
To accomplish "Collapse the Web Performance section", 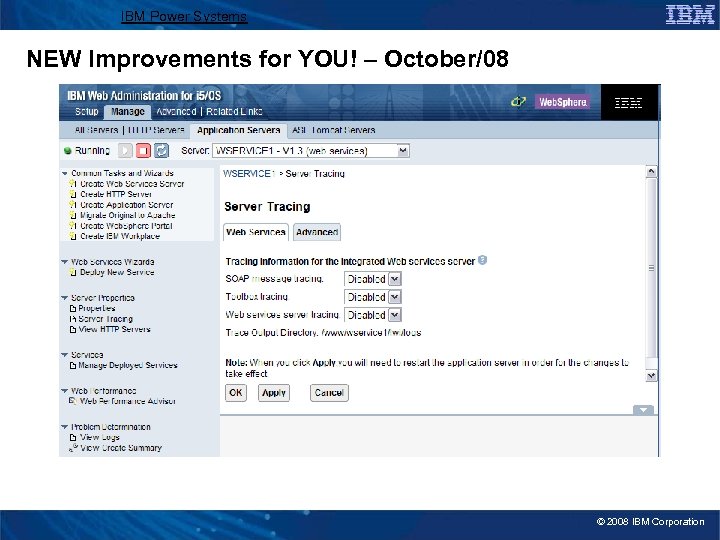I will tap(65, 391).
